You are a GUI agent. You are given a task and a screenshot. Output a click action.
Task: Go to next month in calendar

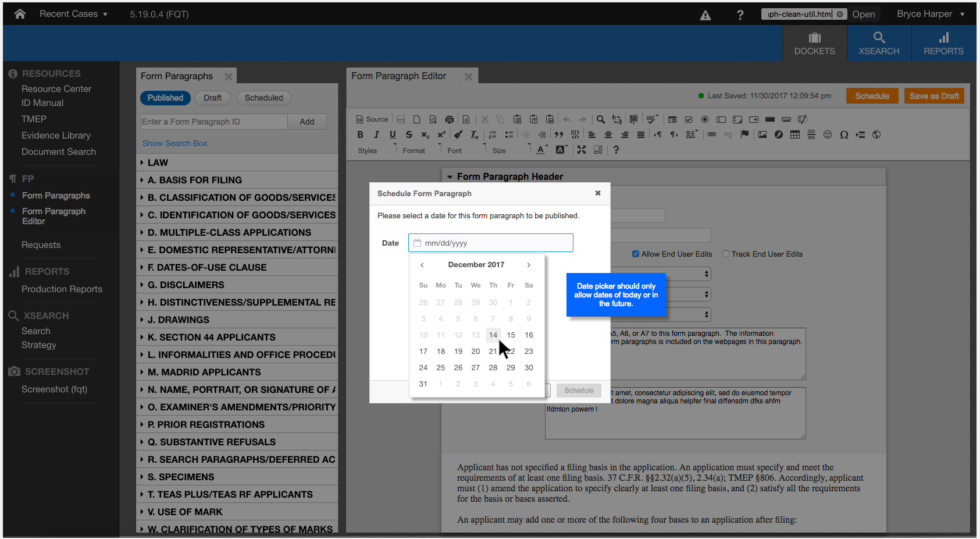(x=529, y=265)
